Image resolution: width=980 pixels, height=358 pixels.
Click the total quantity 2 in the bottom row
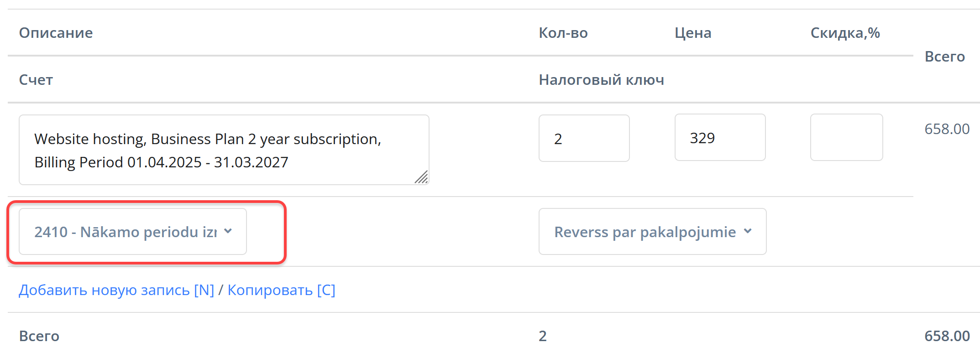tap(542, 336)
